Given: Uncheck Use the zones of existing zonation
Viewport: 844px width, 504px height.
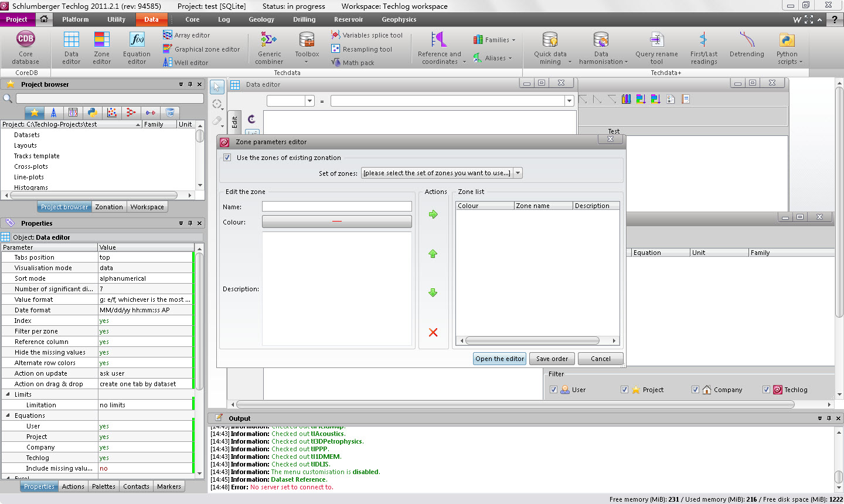Looking at the screenshot, I should point(227,158).
